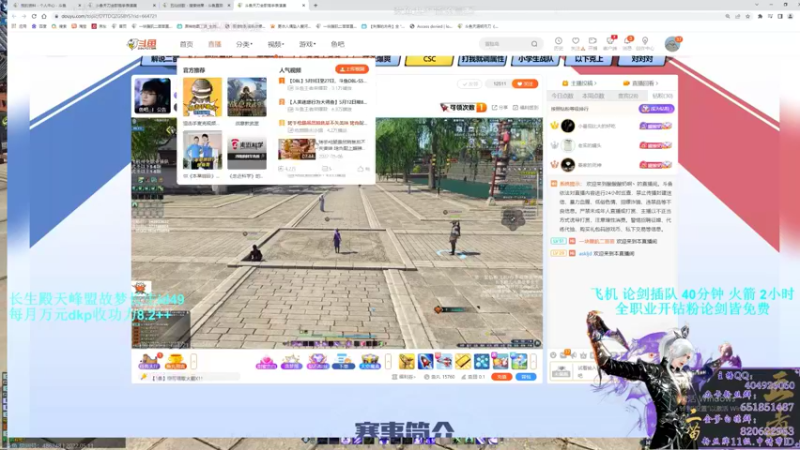Click the search magnifier icon
The image size is (800, 450).
tap(534, 44)
